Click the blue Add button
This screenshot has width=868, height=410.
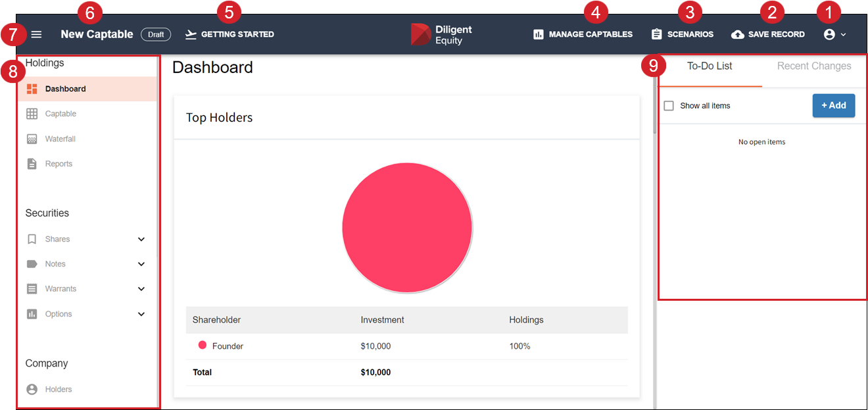click(833, 105)
